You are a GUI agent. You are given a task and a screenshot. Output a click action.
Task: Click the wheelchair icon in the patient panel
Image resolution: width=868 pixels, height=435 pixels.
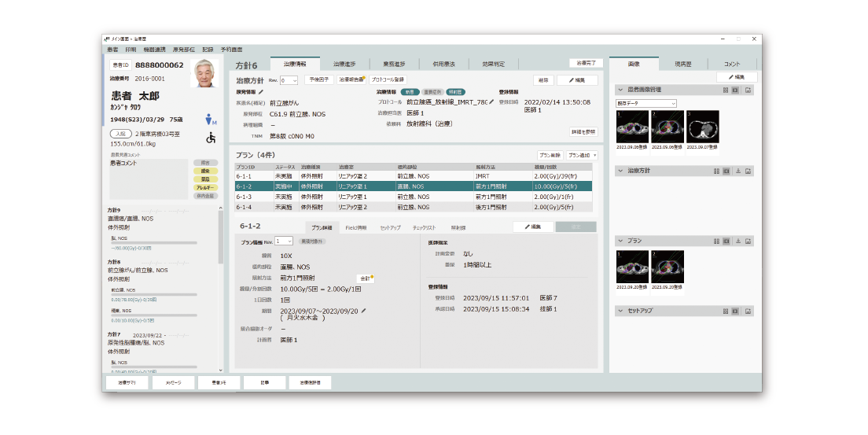211,138
